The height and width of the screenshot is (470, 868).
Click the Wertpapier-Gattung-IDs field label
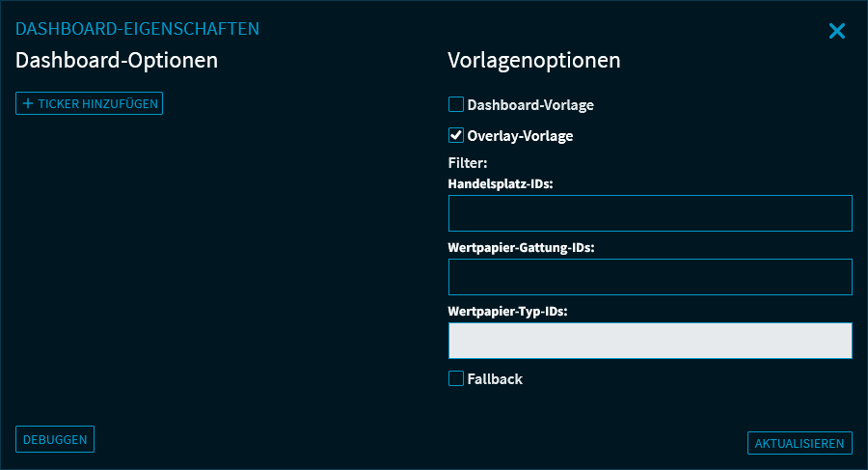pyautogui.click(x=521, y=247)
